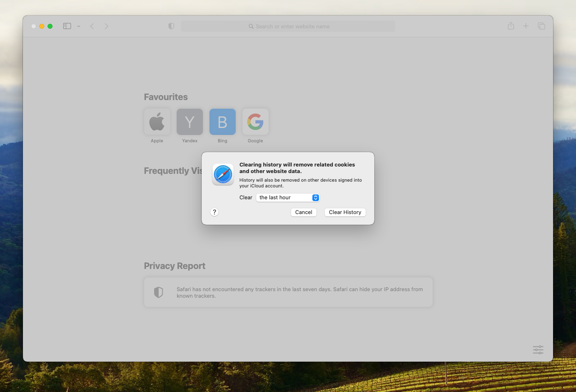Image resolution: width=576 pixels, height=392 pixels.
Task: Click the dialog's bold warning headline text
Action: (x=297, y=168)
